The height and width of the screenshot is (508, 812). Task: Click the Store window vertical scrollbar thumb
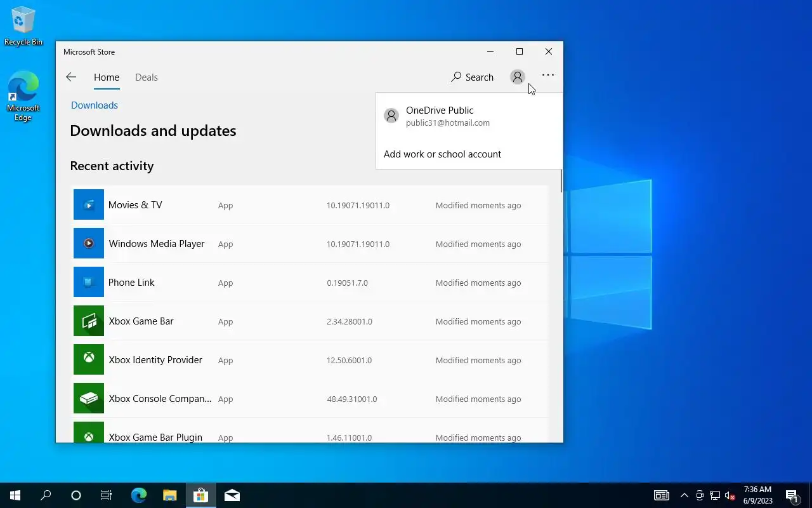[561, 181]
